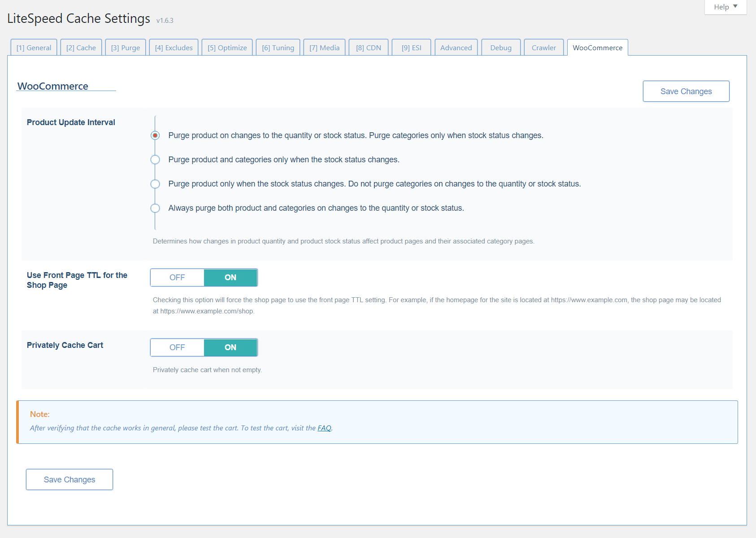Click the WooCommerce section heading

(53, 86)
